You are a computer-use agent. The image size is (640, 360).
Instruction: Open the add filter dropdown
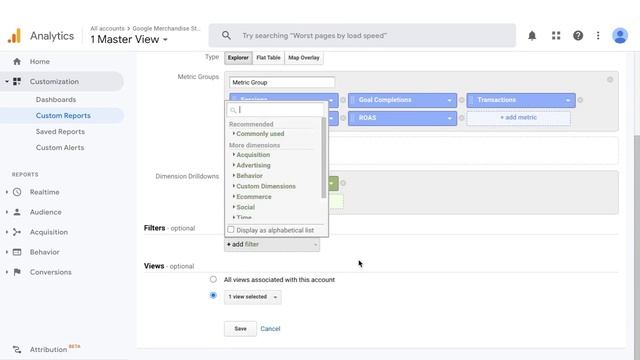[x=272, y=244]
